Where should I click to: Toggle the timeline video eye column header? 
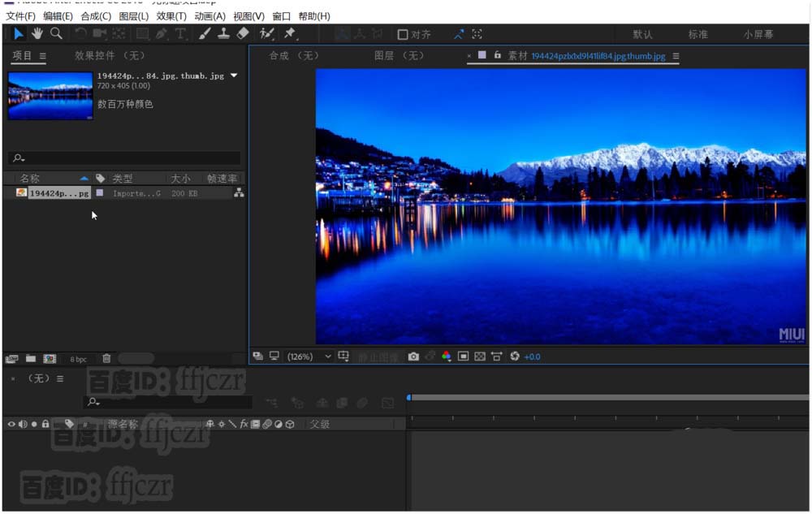(11, 424)
